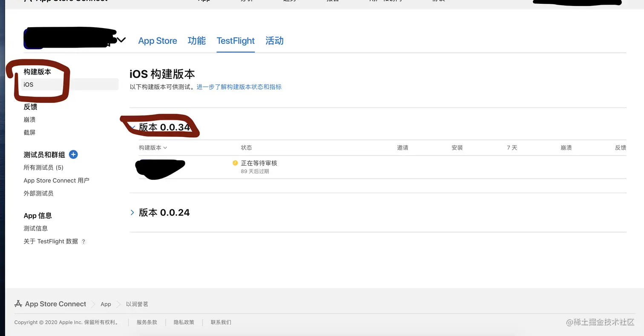Click the 反馈 column header in table
This screenshot has width=644, height=336.
point(621,148)
